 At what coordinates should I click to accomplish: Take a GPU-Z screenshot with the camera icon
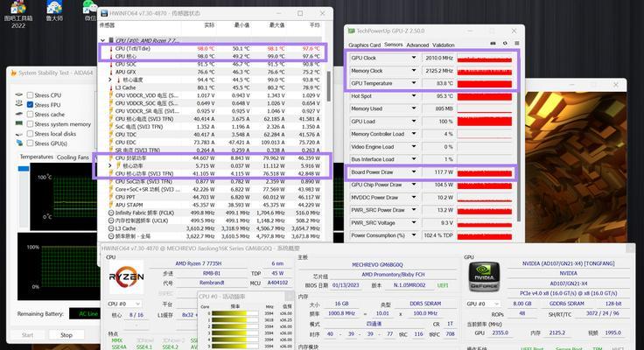pos(493,44)
